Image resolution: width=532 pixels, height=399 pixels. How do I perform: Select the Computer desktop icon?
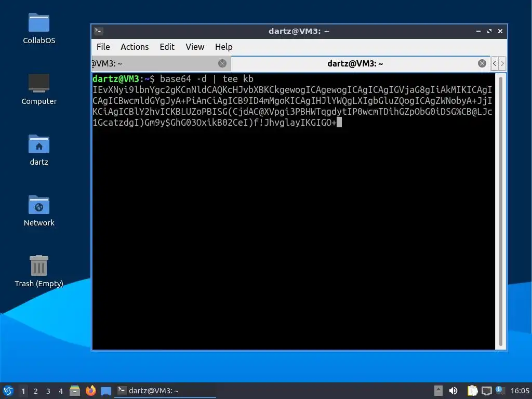coord(39,89)
